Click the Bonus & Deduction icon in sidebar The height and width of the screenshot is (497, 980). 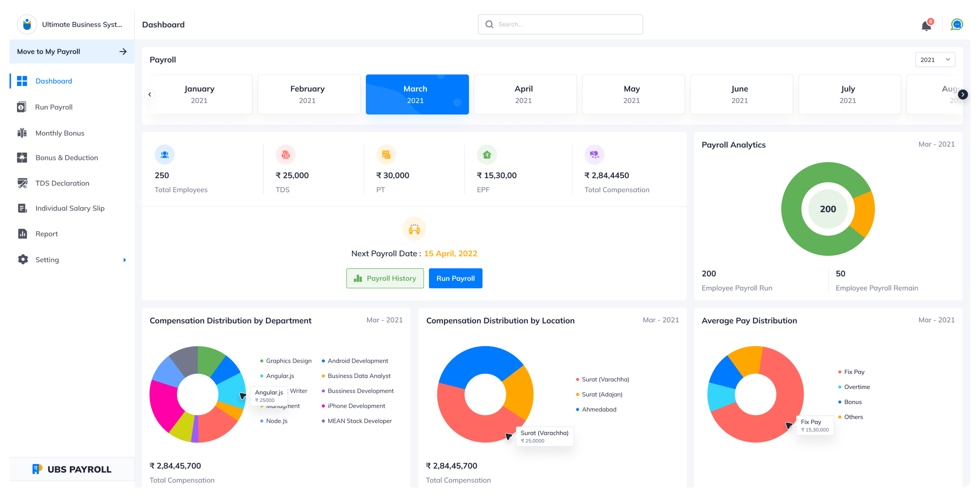point(22,157)
